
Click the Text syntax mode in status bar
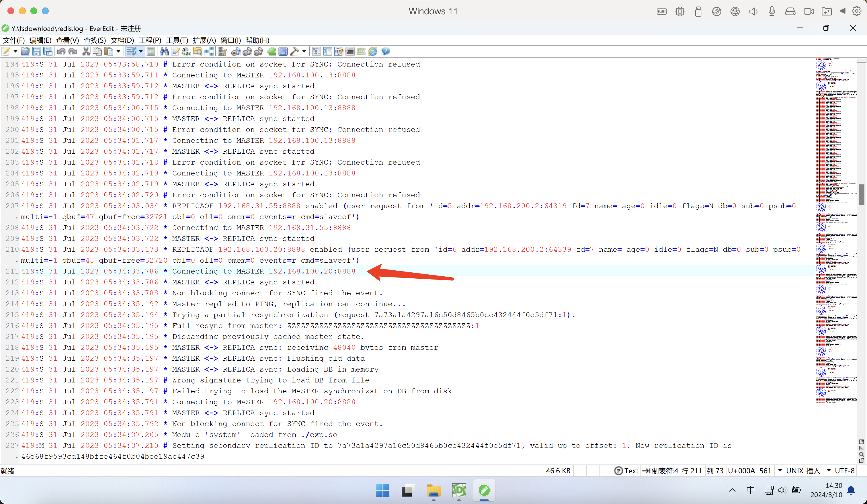626,471
